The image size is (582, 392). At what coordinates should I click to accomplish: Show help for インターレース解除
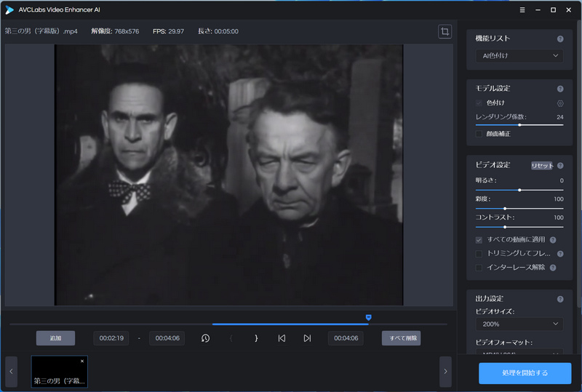(x=553, y=268)
